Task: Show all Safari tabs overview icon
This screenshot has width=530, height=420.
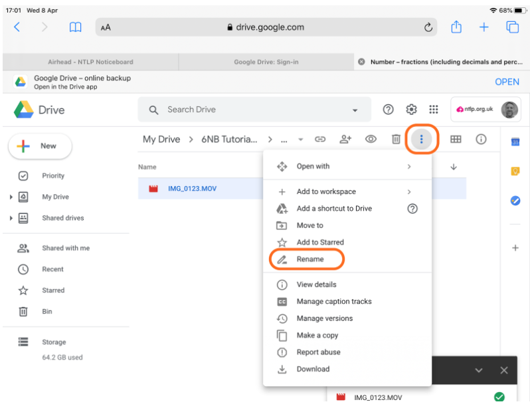Action: [512, 27]
